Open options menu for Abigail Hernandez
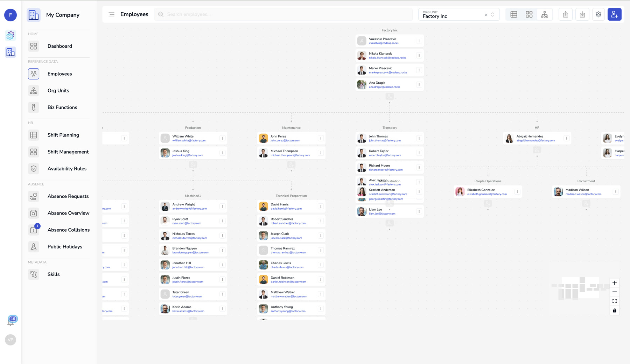Viewport: 630px width, 364px height. [x=566, y=138]
